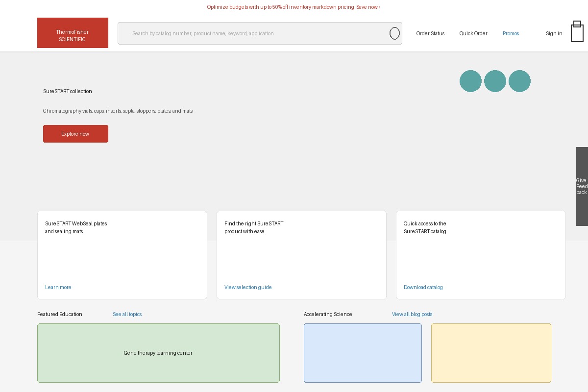Click the Accelerating Science heading
The width and height of the screenshot is (588, 392).
pyautogui.click(x=328, y=314)
